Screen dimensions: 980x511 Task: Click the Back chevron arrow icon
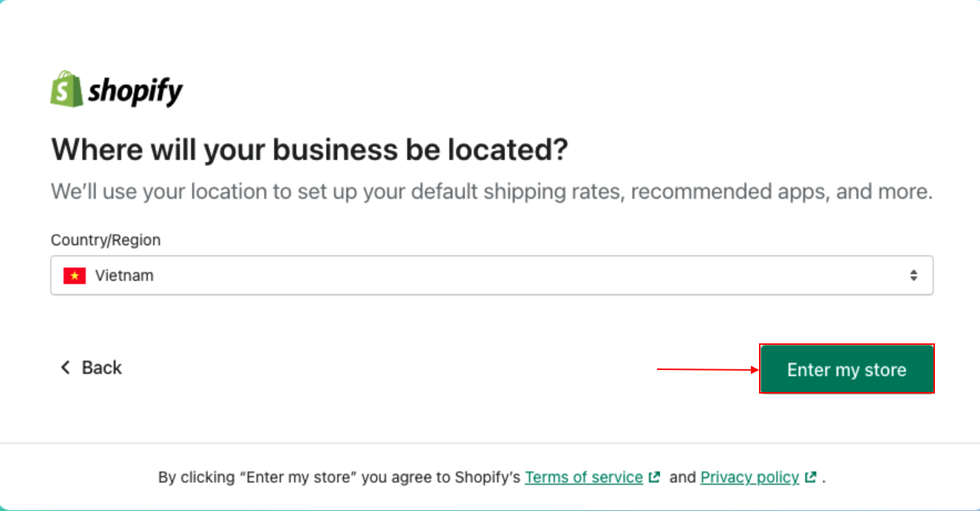[65, 368]
